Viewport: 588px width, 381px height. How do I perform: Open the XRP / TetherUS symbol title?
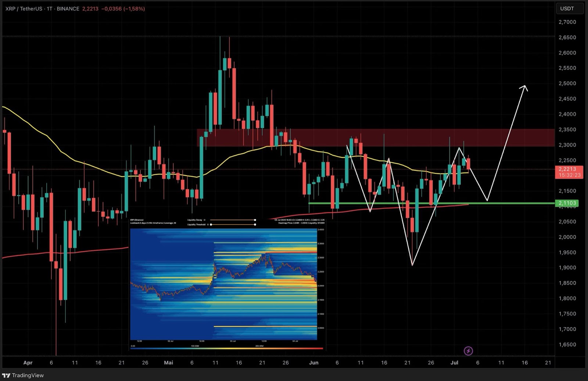pyautogui.click(x=24, y=8)
